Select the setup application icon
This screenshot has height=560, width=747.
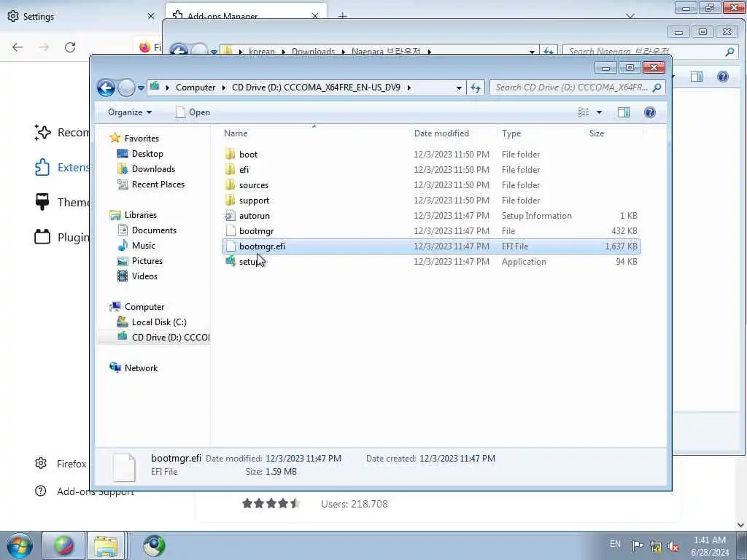(231, 262)
